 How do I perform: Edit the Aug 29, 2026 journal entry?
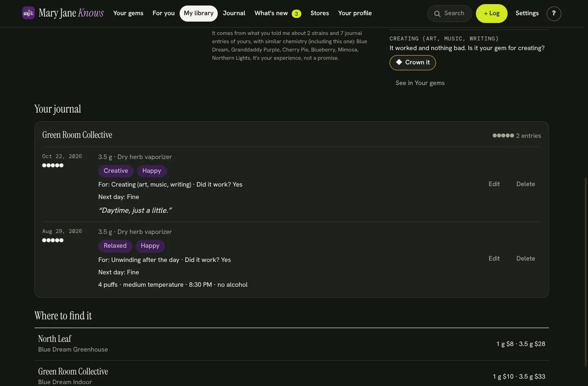point(494,259)
